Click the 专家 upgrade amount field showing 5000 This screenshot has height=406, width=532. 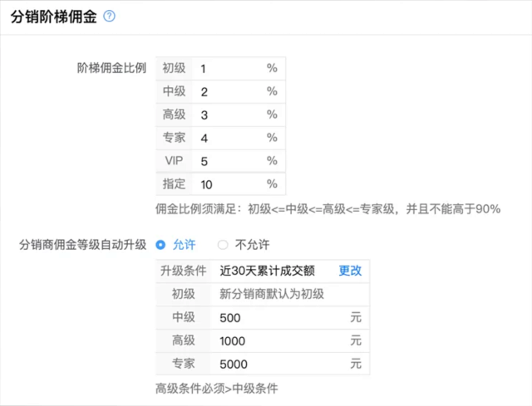[x=290, y=364]
